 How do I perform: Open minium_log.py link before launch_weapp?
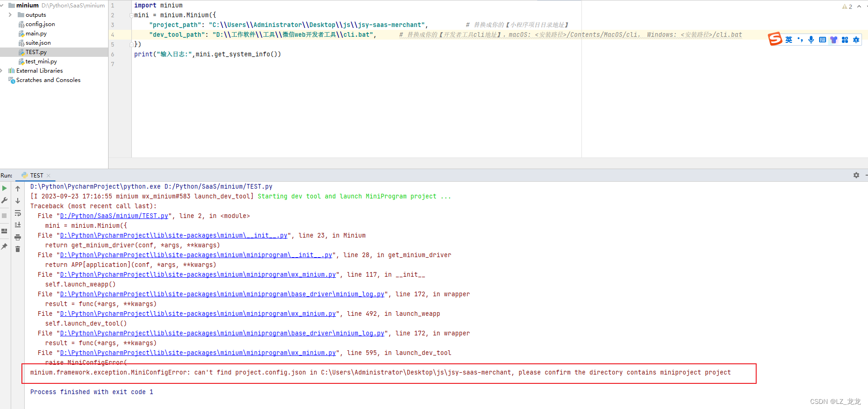point(222,294)
